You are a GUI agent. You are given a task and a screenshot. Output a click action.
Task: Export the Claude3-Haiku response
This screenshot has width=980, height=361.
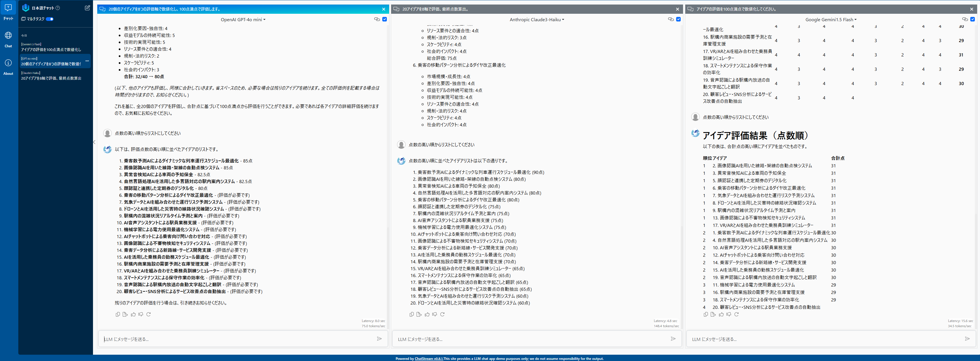coord(419,315)
